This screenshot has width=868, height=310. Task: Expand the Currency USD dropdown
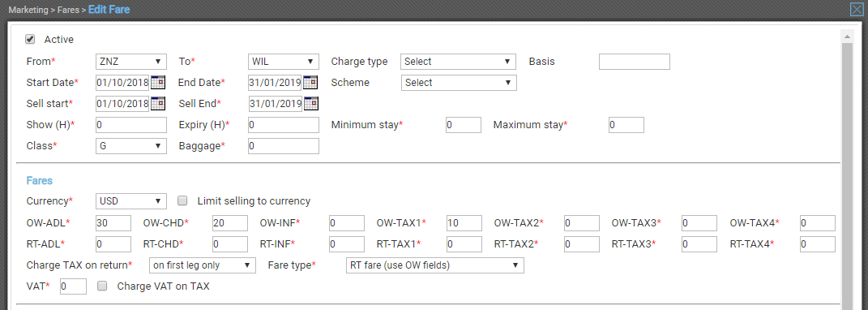(x=131, y=200)
